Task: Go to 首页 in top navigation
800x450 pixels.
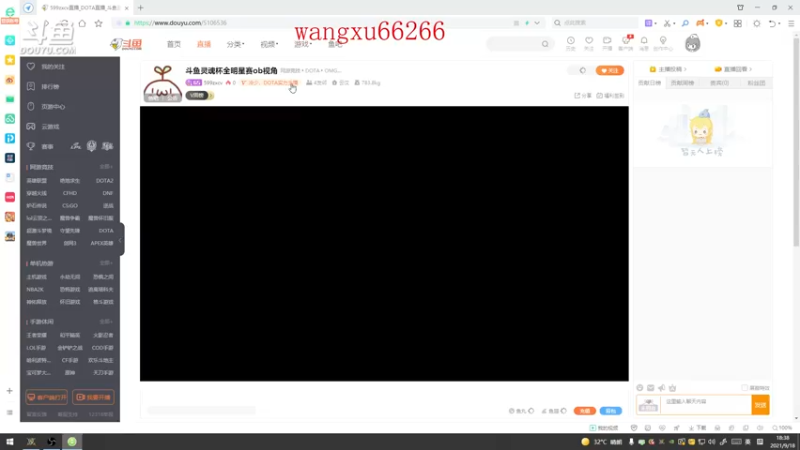Action: (x=173, y=44)
